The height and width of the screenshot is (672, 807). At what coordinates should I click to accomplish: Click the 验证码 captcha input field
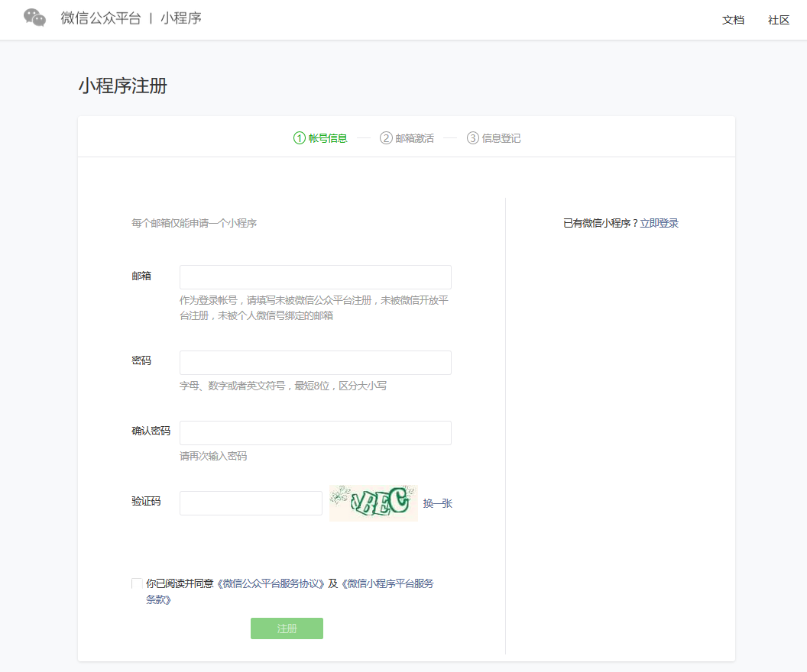pyautogui.click(x=251, y=502)
